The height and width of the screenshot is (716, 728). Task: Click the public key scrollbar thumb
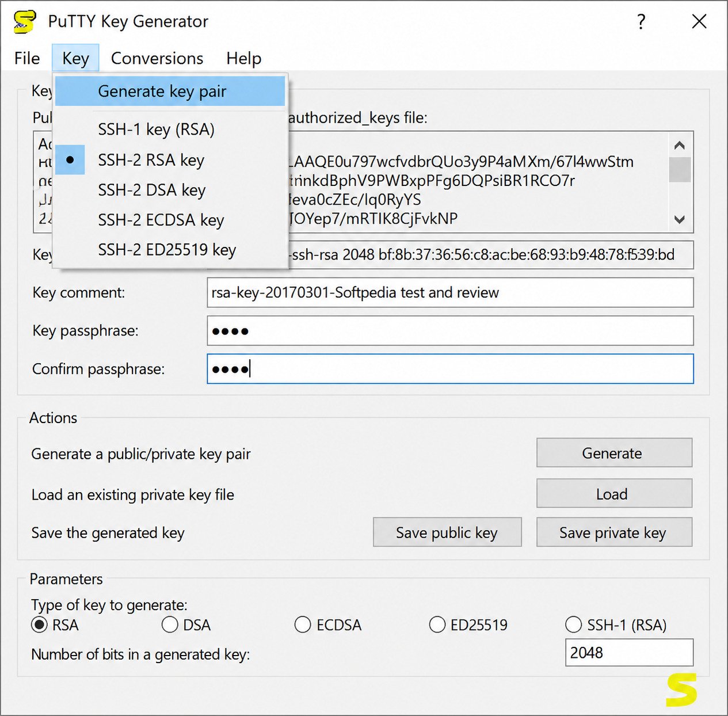(x=680, y=169)
